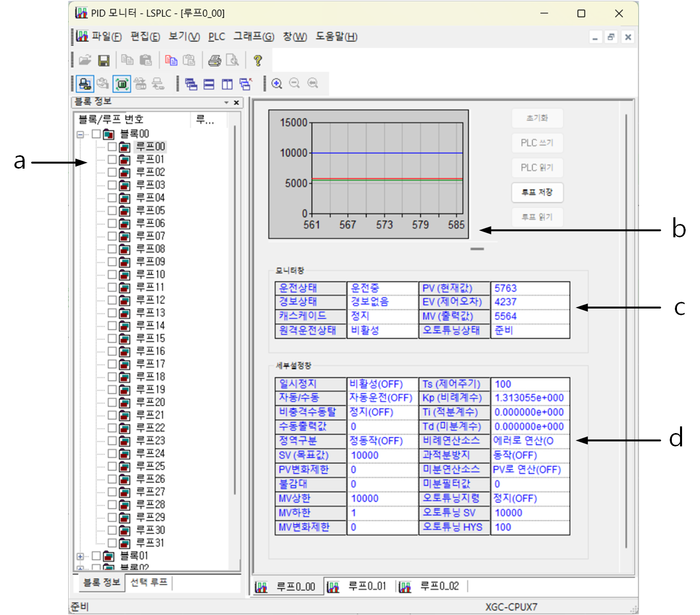
Task: Select the 루프31 tree item
Action: pyautogui.click(x=150, y=543)
